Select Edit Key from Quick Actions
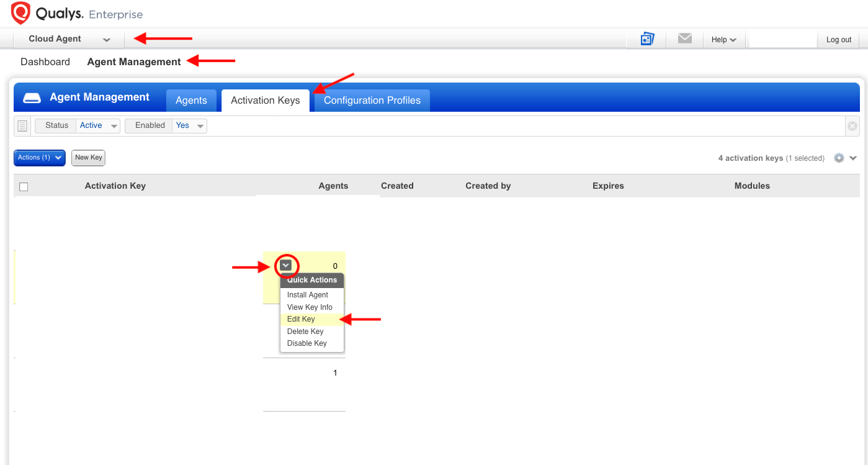868x465 pixels. click(301, 318)
